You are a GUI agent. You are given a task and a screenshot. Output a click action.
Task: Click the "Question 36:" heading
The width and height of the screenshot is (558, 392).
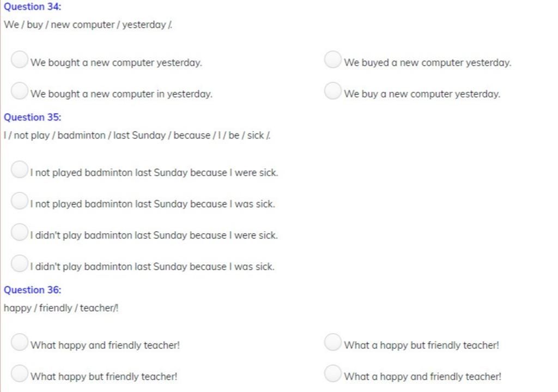coord(33,290)
